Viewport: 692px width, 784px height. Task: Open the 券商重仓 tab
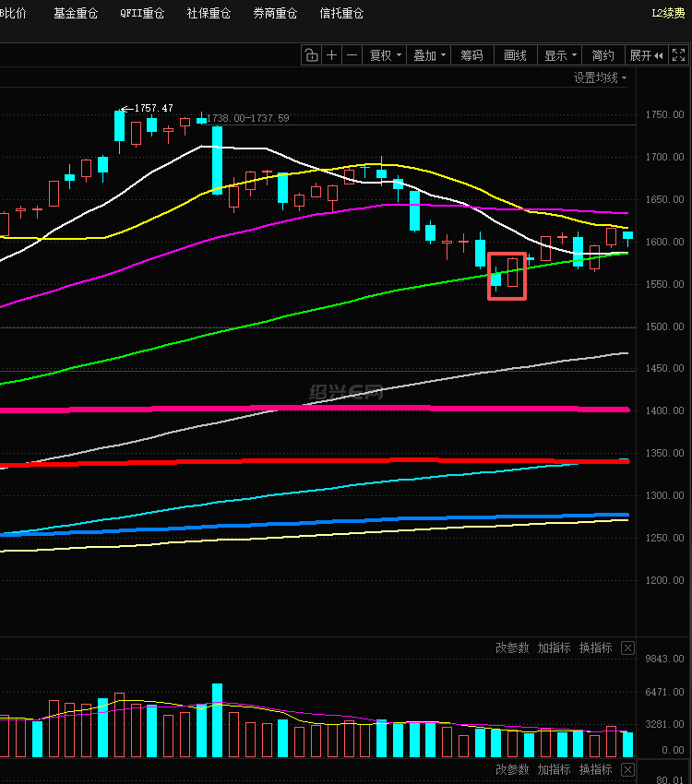coord(275,14)
